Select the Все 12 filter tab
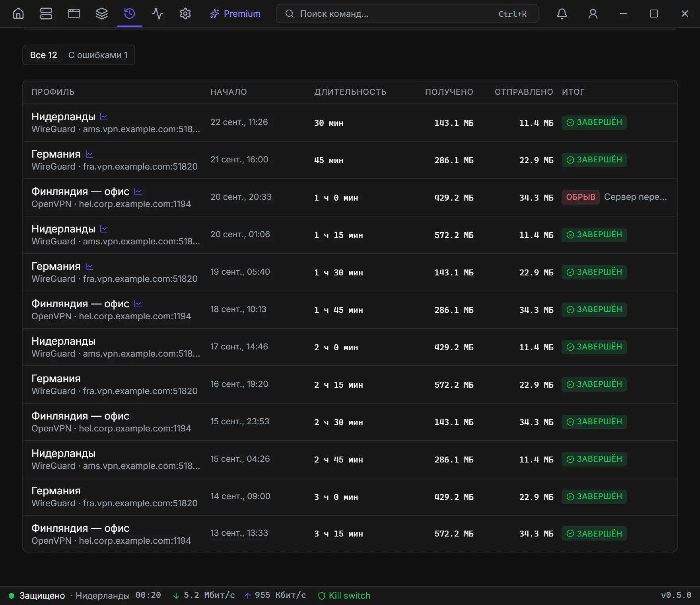700x605 pixels. click(44, 55)
